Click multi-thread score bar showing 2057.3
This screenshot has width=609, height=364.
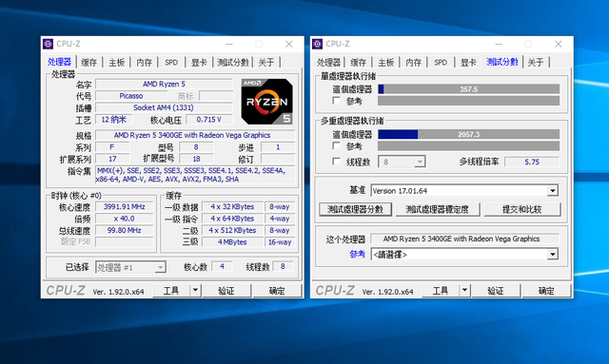tap(468, 134)
